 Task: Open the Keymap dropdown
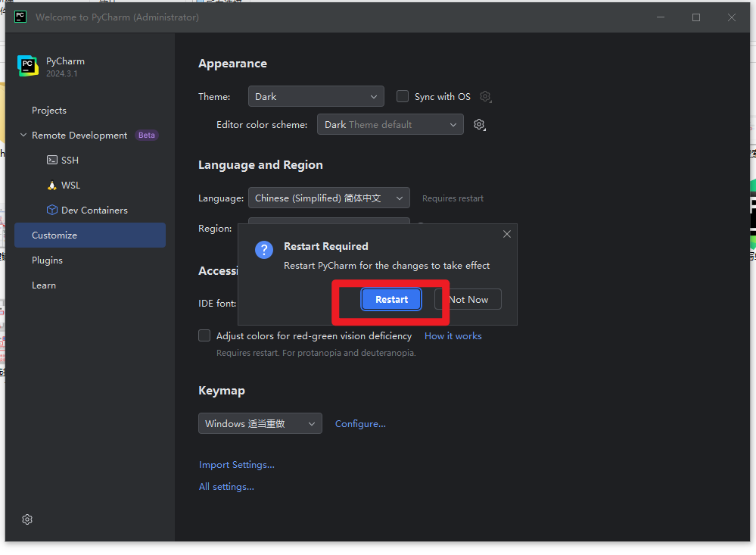point(260,423)
